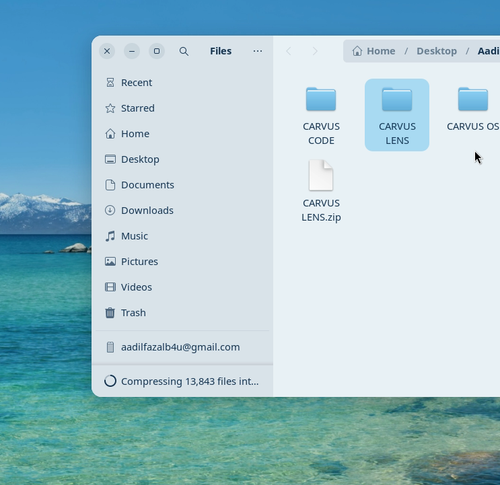The image size is (500, 485).
Task: Click the CARVUS CODE folder name
Action: tap(321, 133)
